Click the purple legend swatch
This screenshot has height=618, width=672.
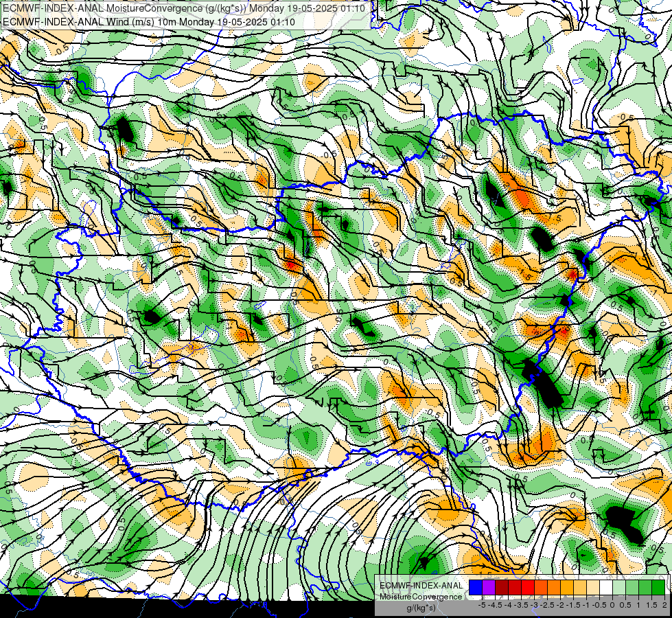489,587
